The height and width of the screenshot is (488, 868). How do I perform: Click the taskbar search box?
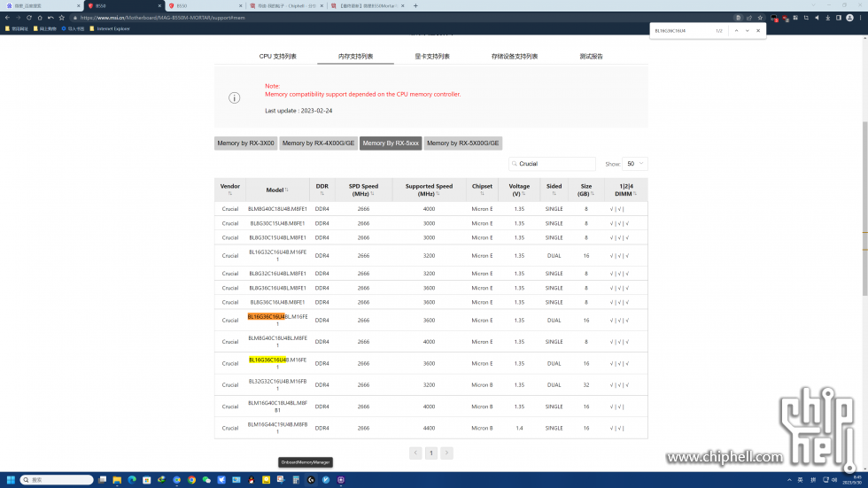[x=57, y=480]
